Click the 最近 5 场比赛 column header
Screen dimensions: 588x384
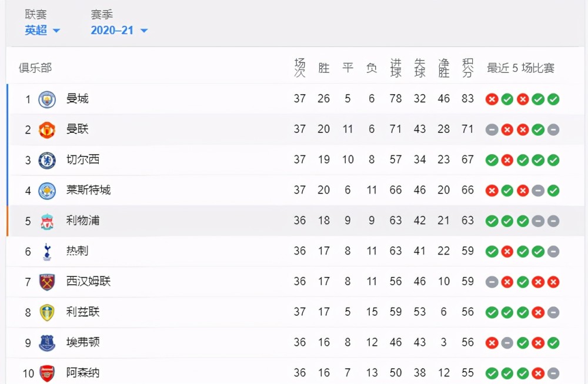click(520, 68)
